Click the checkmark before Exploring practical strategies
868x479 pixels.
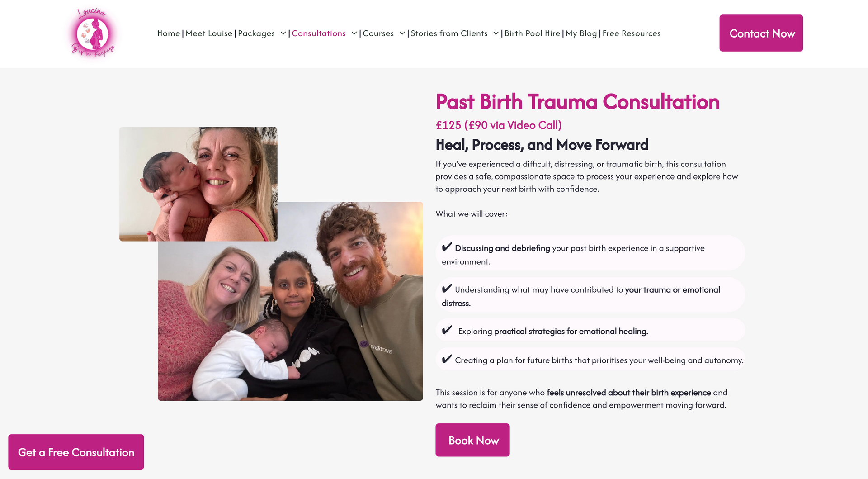447,330
